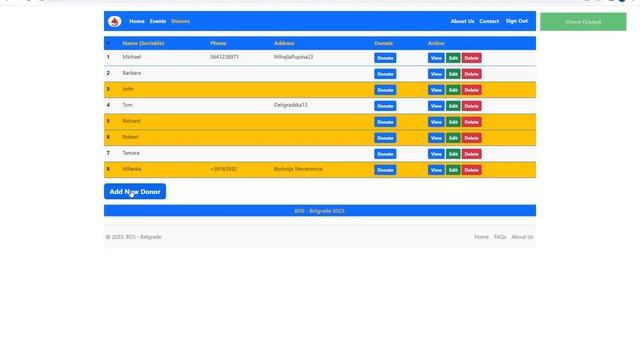This screenshot has width=640, height=360.
Task: Delete donor Richard
Action: [471, 122]
